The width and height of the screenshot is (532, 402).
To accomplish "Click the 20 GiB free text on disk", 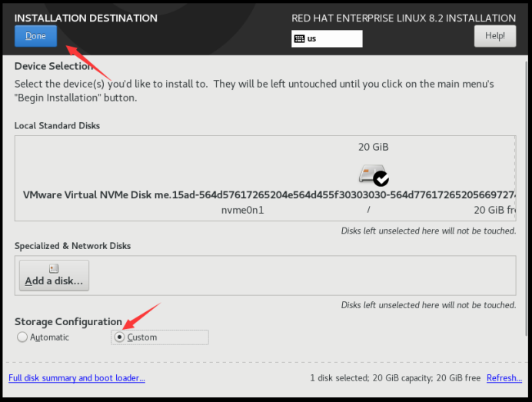I will (x=494, y=211).
